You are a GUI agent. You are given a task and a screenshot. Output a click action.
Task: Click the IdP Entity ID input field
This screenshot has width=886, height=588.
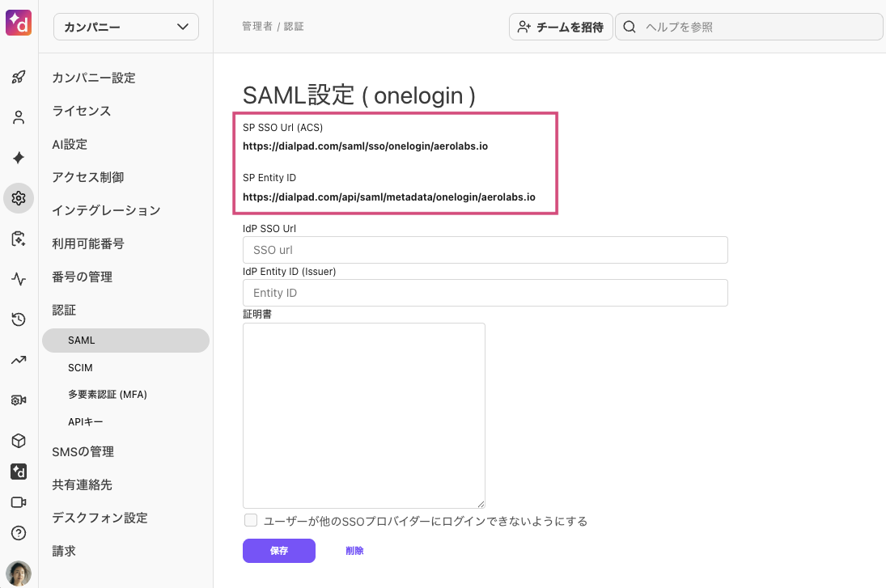point(485,293)
